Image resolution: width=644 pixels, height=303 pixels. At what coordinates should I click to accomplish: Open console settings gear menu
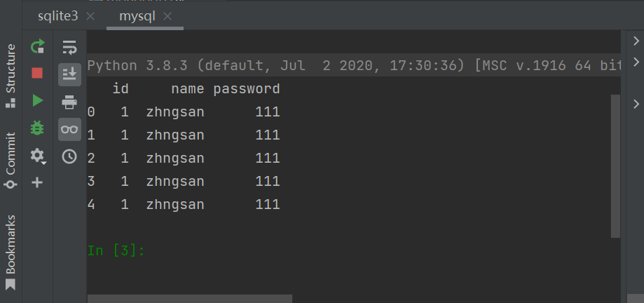coord(38,156)
